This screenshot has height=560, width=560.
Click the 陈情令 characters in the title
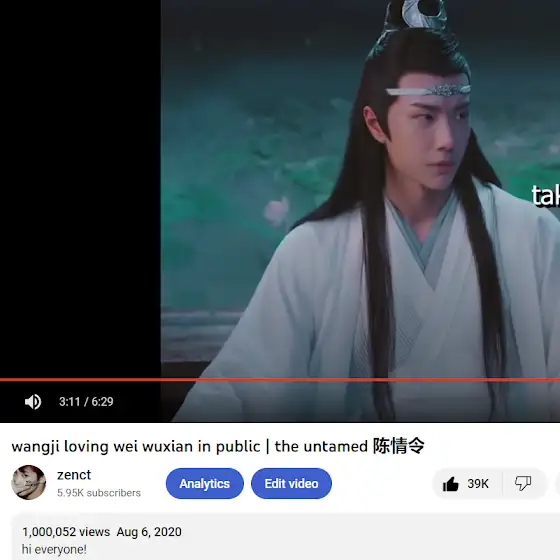[x=399, y=446]
